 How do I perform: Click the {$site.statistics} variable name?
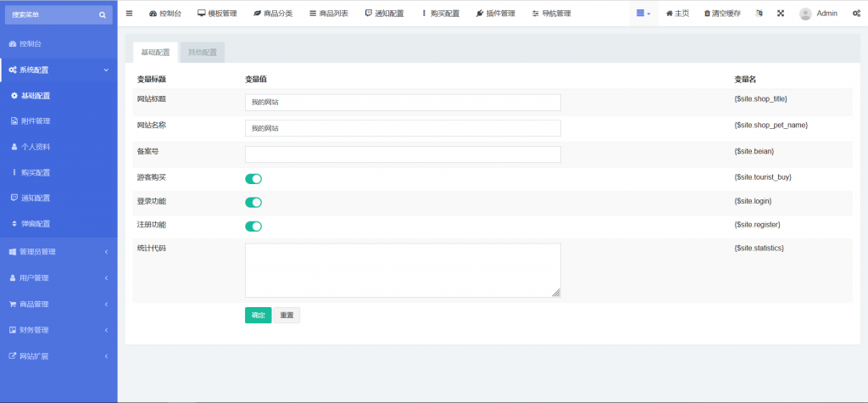click(x=759, y=249)
